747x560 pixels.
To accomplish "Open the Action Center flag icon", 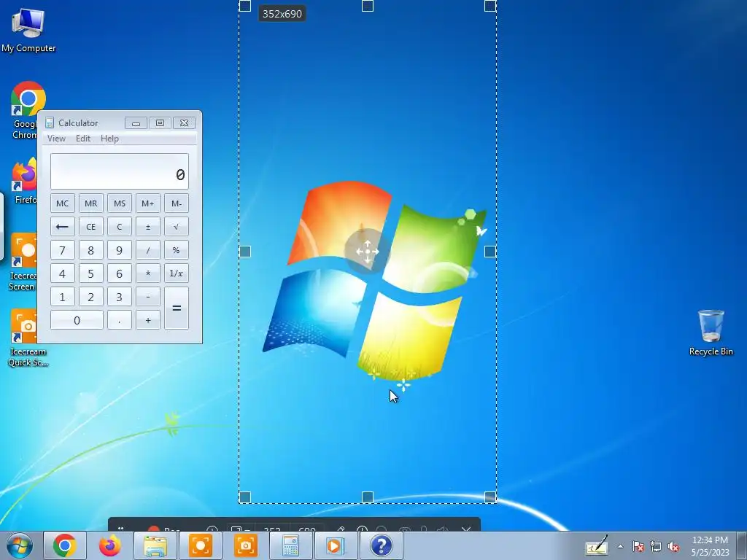I will pyautogui.click(x=638, y=547).
